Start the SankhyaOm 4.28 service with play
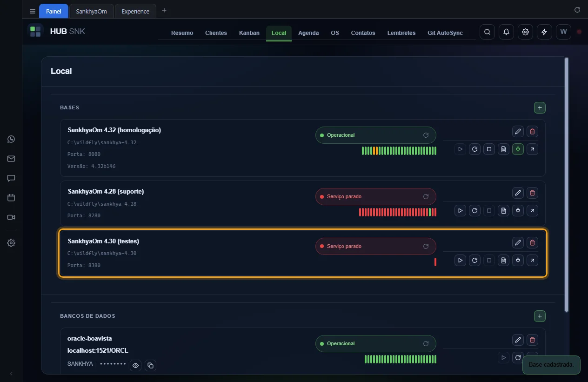 (460, 211)
